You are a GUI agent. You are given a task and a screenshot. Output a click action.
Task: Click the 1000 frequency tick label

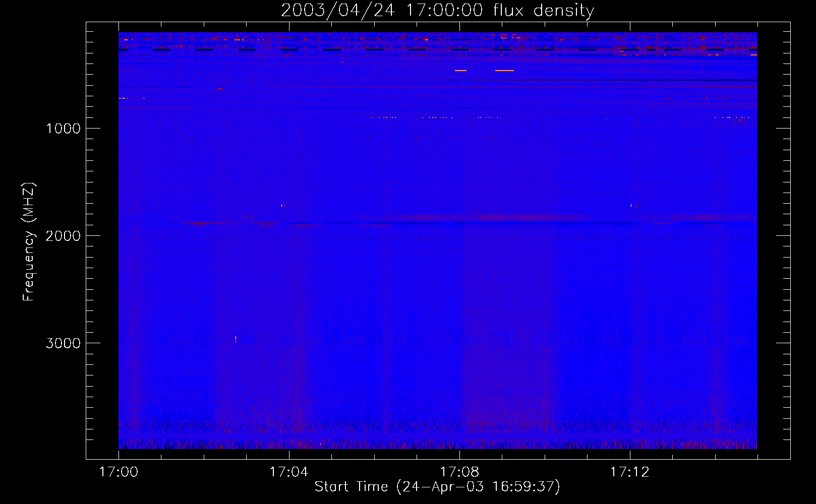point(63,129)
